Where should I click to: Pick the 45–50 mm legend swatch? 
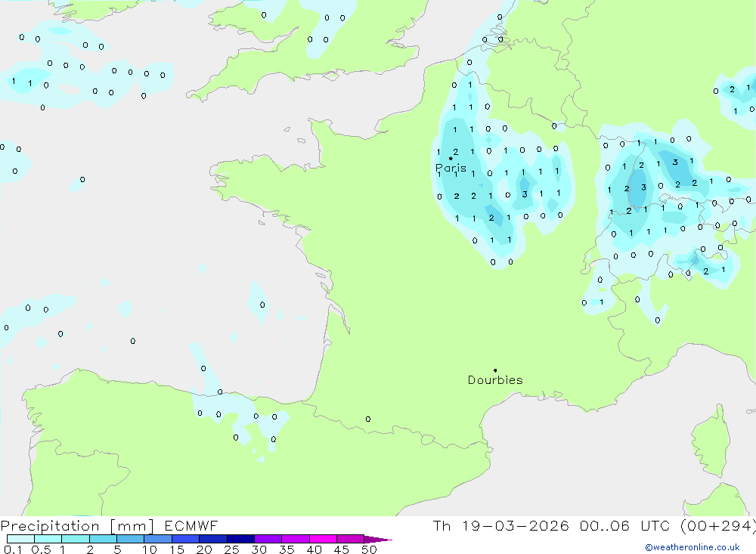coord(351,539)
